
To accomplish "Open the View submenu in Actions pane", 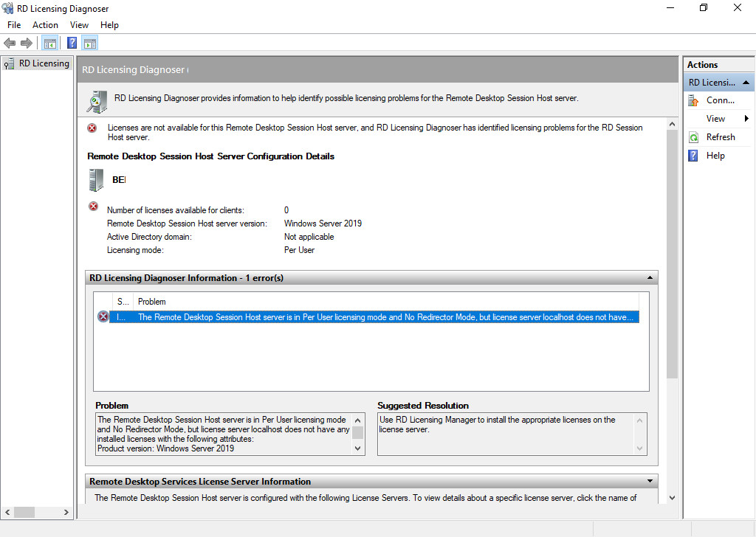I will click(715, 119).
